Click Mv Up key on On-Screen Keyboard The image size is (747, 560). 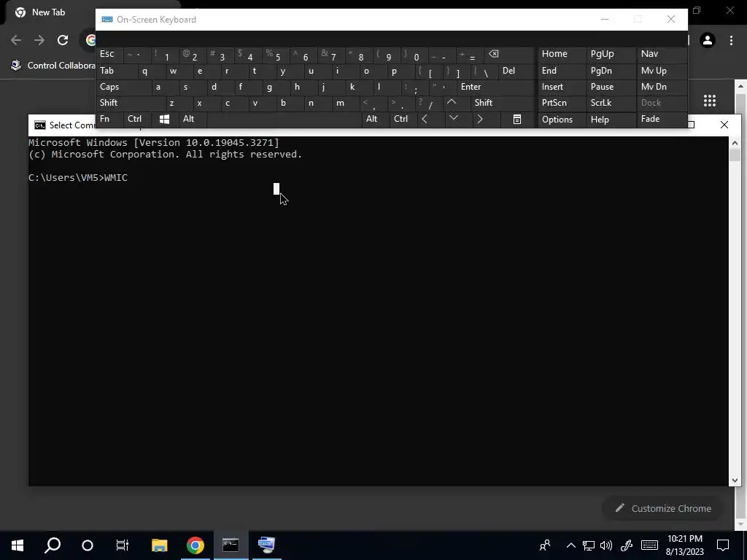coord(662,71)
